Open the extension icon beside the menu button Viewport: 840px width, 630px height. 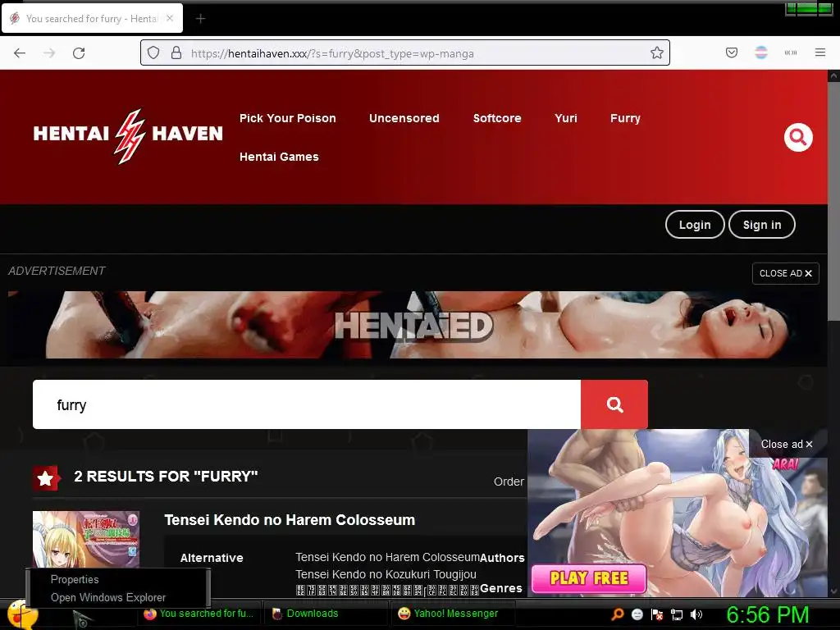click(x=791, y=52)
